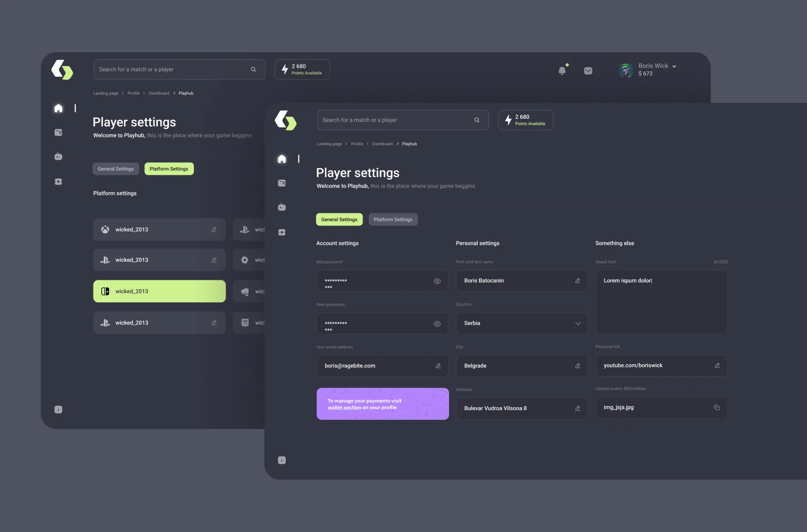Open the mail envelope icon in back window
807x532 pixels.
(x=588, y=71)
